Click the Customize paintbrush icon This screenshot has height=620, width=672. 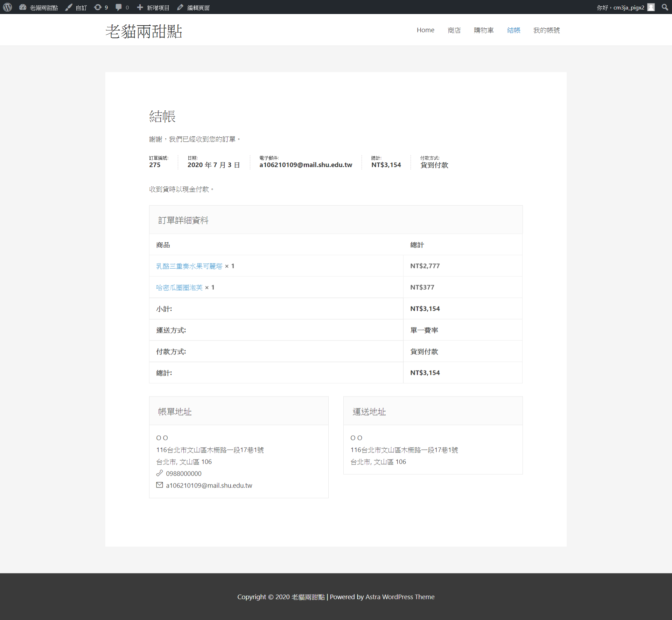click(x=69, y=7)
